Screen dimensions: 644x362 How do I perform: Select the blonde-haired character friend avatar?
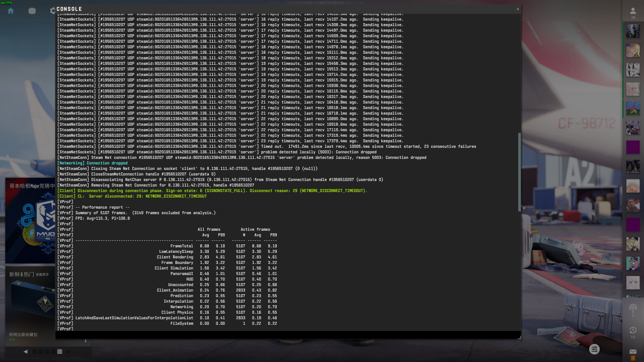tap(633, 50)
